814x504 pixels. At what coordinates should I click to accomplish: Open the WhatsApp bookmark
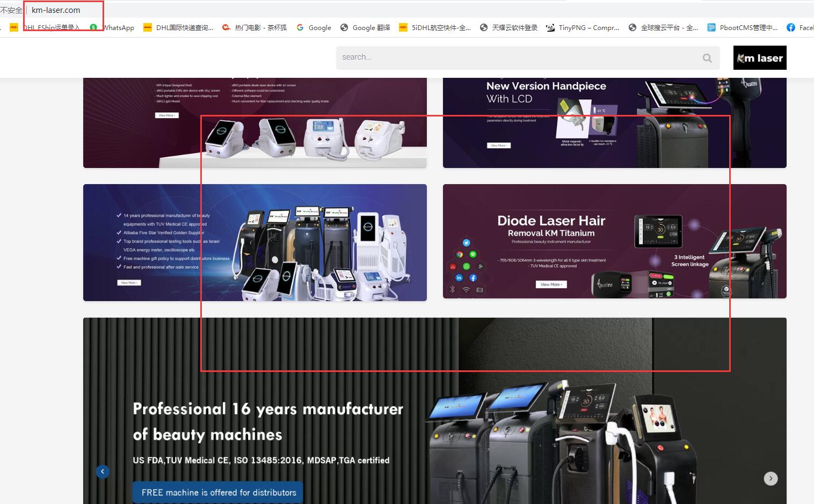pyautogui.click(x=112, y=27)
